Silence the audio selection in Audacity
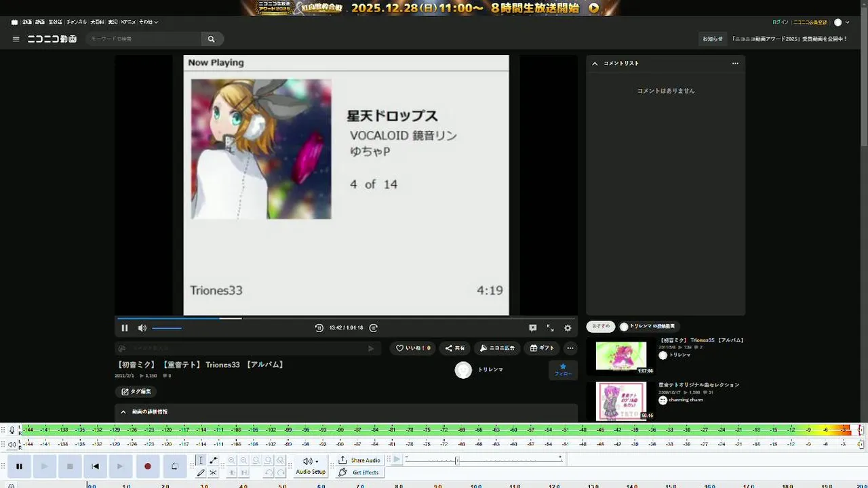 tap(244, 472)
